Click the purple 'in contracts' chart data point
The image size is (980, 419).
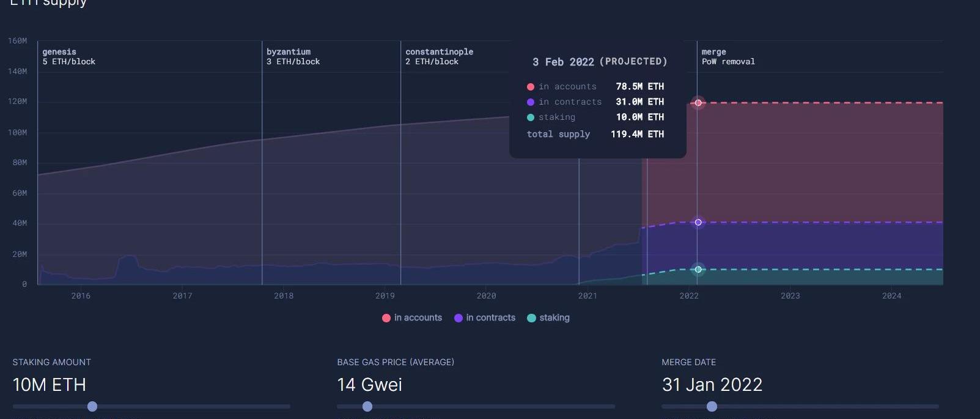[x=698, y=222]
